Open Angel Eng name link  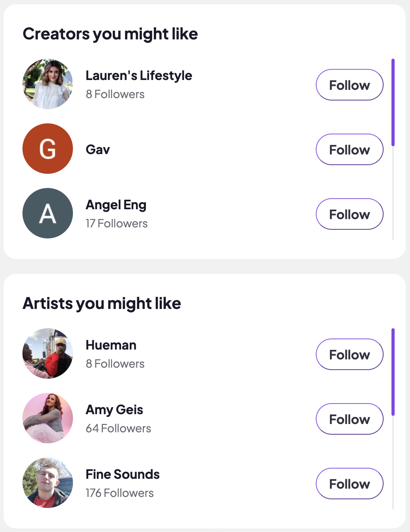pos(116,205)
